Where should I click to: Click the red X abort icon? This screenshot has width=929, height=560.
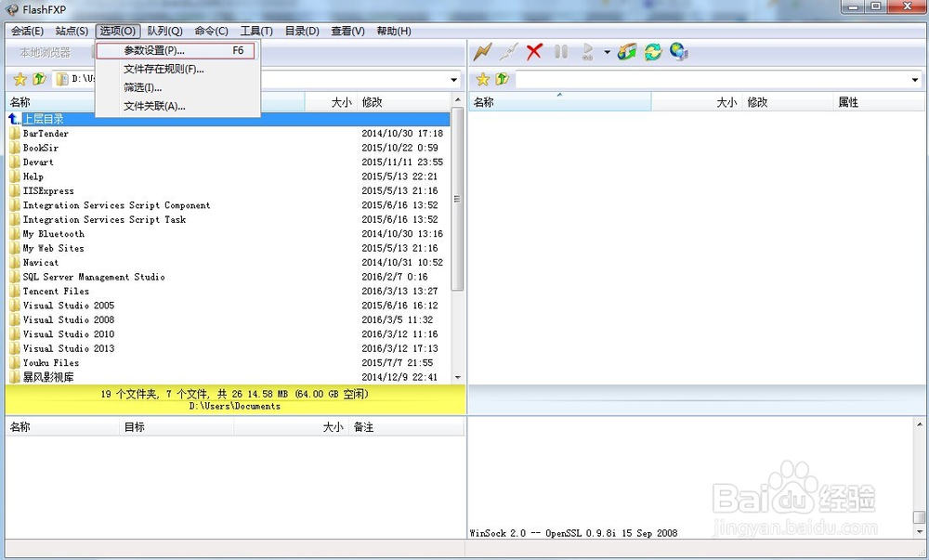pyautogui.click(x=534, y=52)
